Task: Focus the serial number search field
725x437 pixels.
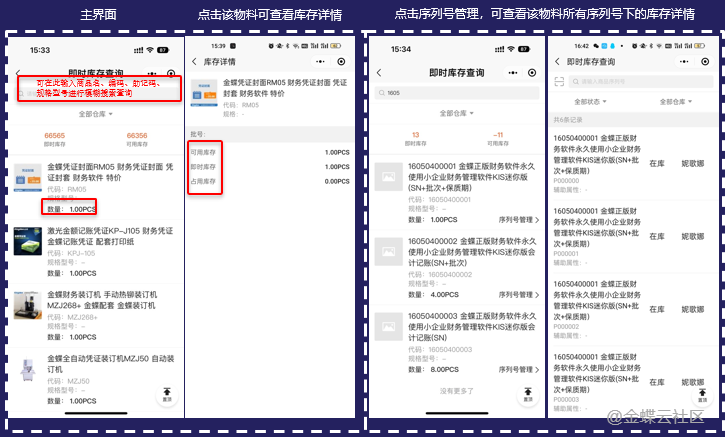Action: [x=641, y=82]
